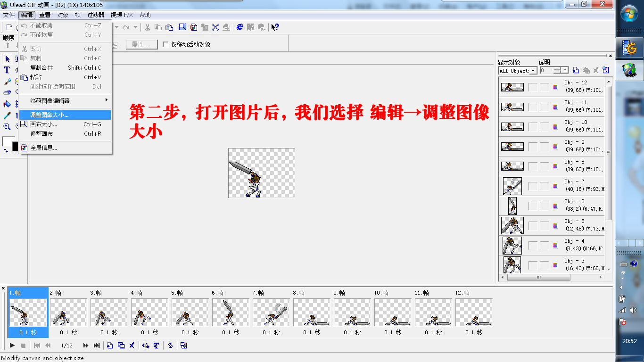The image size is (644, 362).
Task: Click the context help arrow-question icon
Action: [275, 27]
